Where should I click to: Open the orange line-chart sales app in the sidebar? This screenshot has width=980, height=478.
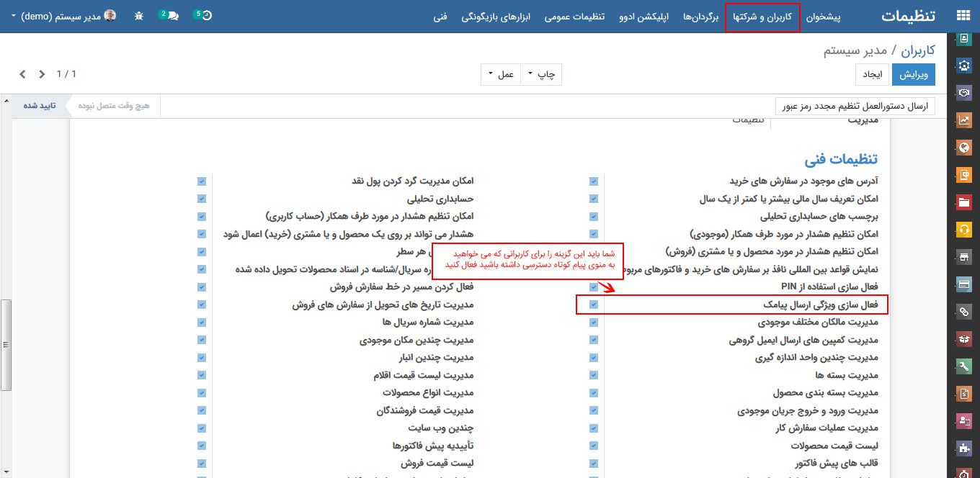964,119
